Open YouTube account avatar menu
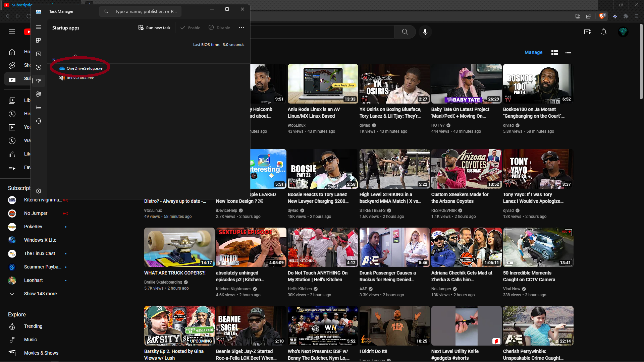Image resolution: width=644 pixels, height=362 pixels. click(x=623, y=32)
